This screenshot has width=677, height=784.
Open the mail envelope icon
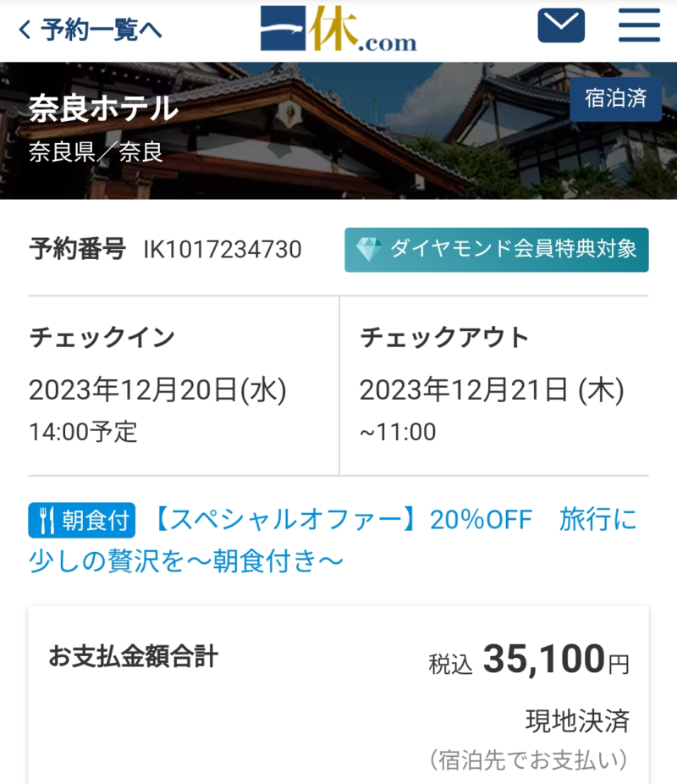(x=561, y=26)
